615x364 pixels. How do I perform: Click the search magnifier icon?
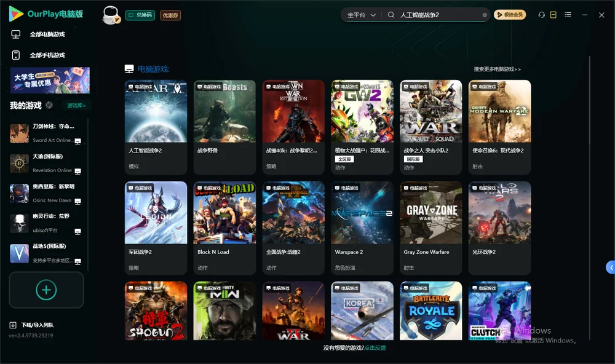(391, 15)
